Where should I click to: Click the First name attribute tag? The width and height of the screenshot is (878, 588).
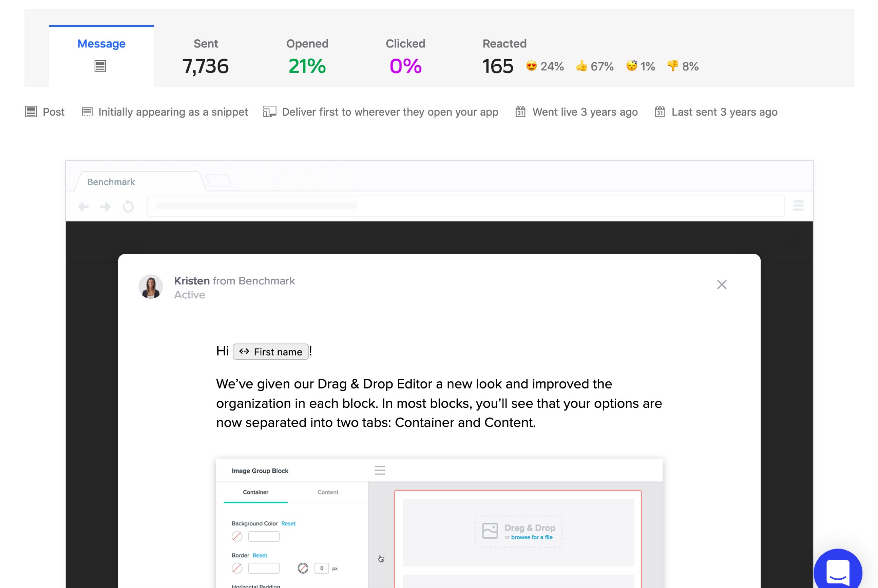[271, 352]
